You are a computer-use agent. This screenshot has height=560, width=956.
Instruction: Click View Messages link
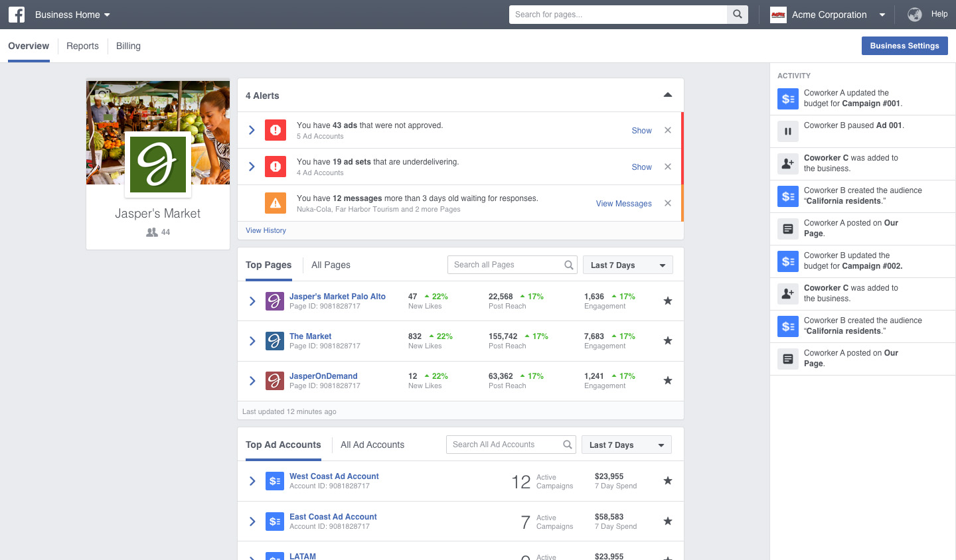[624, 204]
